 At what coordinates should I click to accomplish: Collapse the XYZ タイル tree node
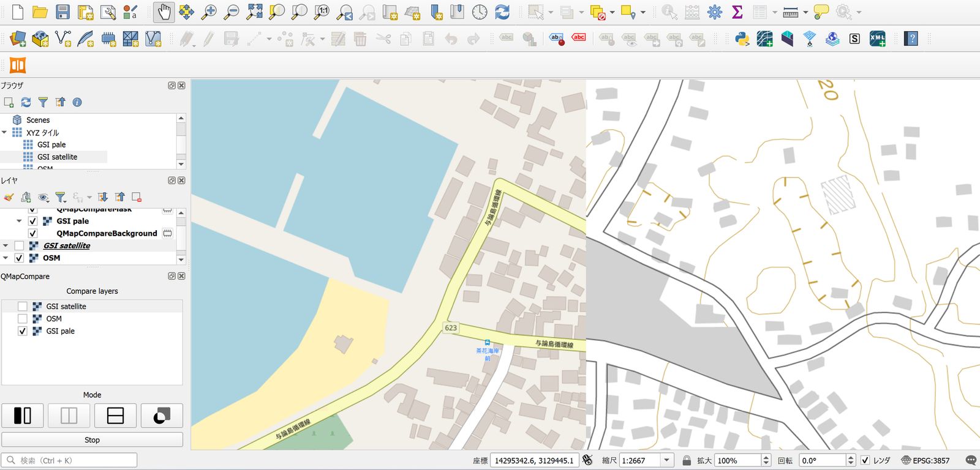tap(5, 132)
